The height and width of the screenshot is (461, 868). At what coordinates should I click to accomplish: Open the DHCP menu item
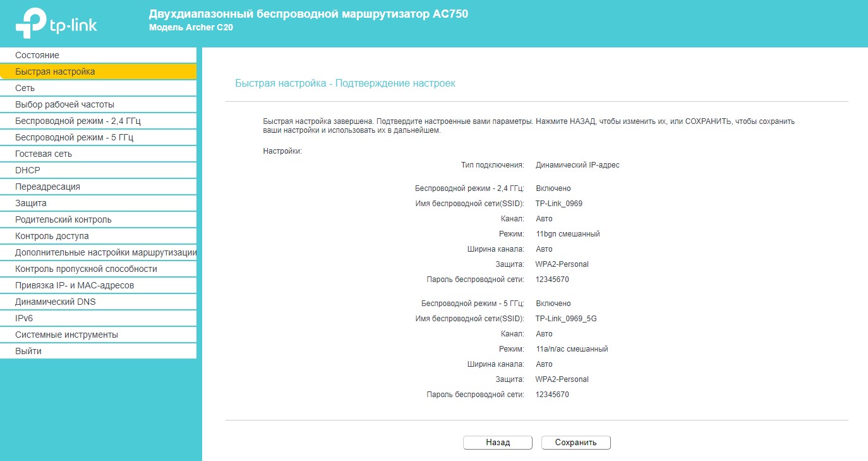click(98, 170)
